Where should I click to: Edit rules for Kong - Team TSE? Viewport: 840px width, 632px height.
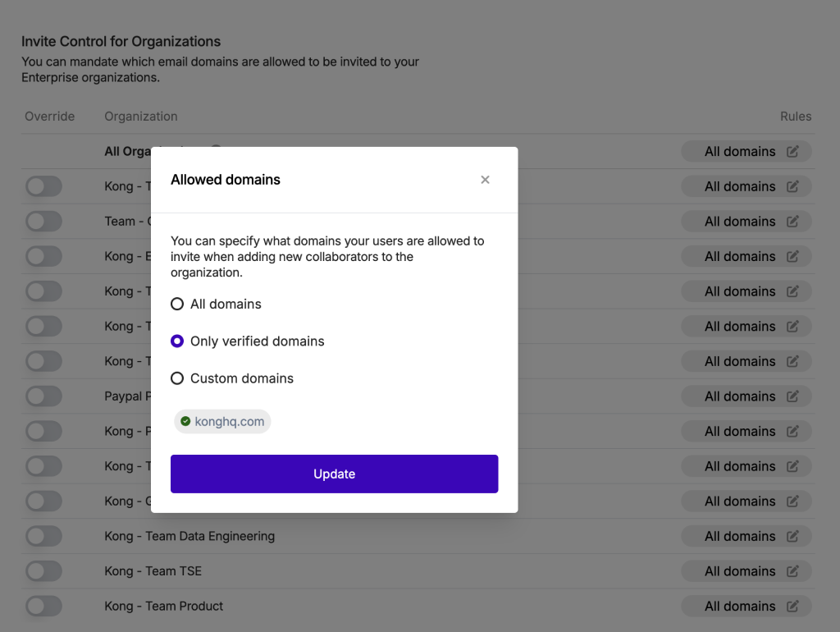792,571
